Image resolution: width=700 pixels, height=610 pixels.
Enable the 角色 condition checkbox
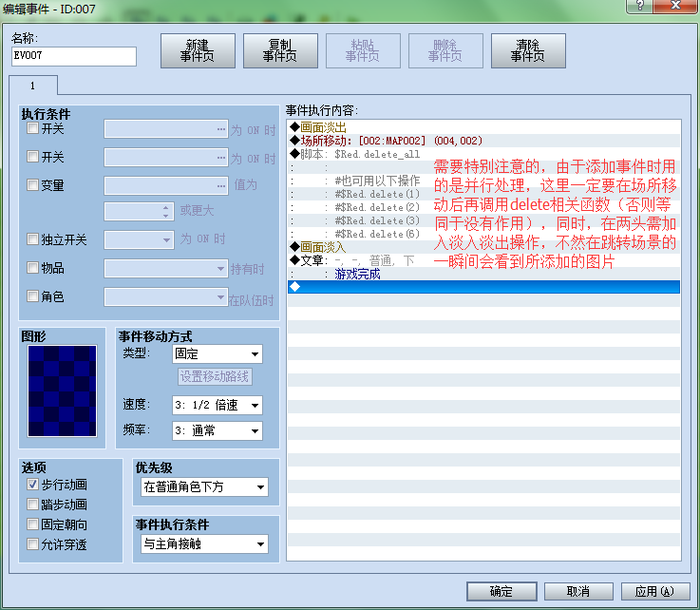32,296
